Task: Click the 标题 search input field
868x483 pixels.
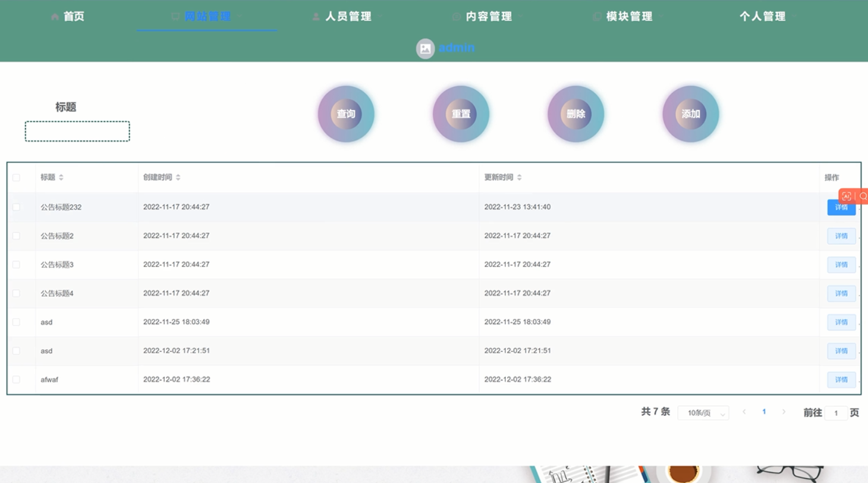Action: 77,131
